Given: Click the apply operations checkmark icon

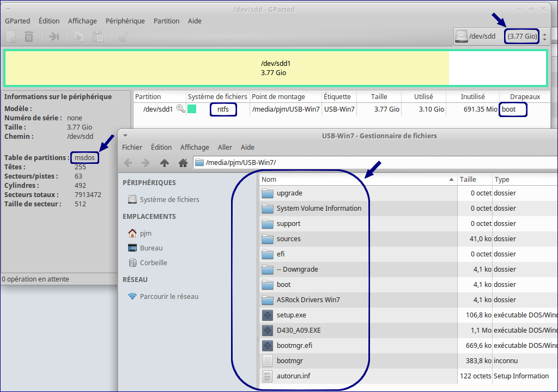Looking at the screenshot, I should [x=123, y=37].
